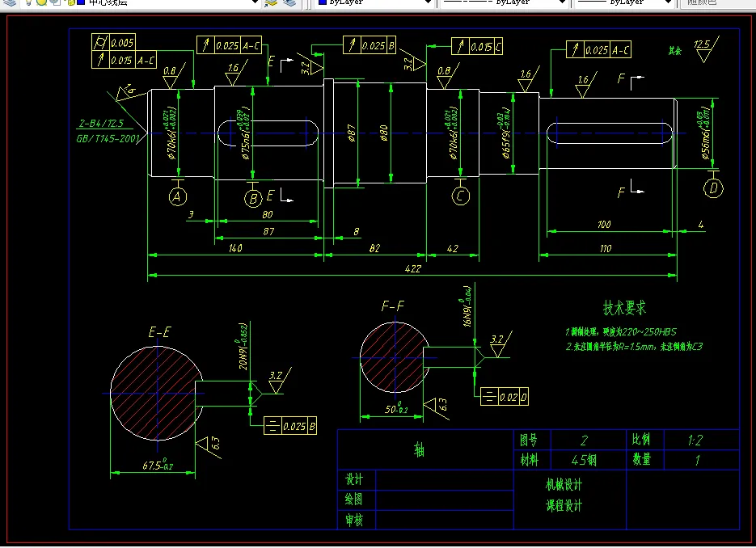This screenshot has width=756, height=548.
Task: Select the 67.5 dimension in section E-E
Action: 158,465
